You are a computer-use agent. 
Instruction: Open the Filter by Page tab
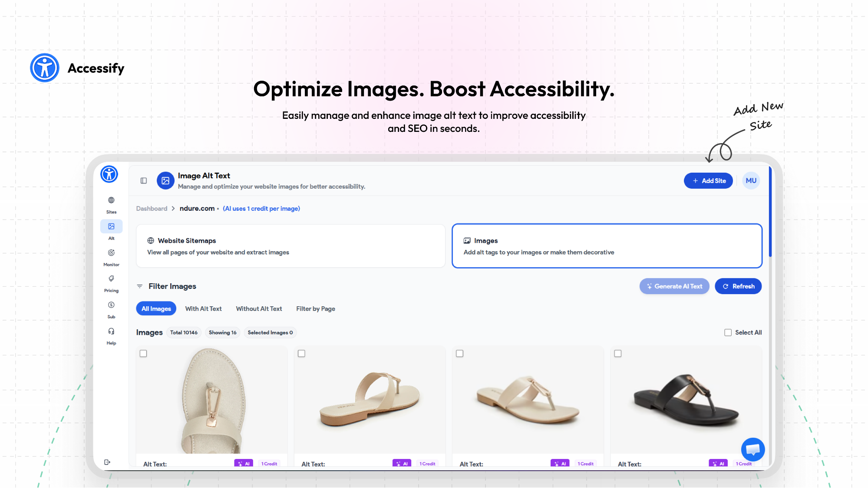pyautogui.click(x=316, y=309)
